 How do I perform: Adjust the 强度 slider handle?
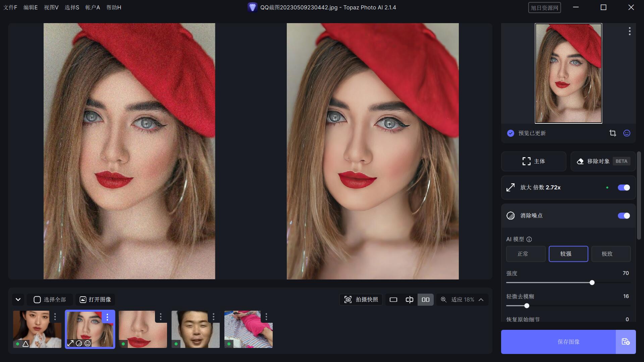tap(592, 283)
